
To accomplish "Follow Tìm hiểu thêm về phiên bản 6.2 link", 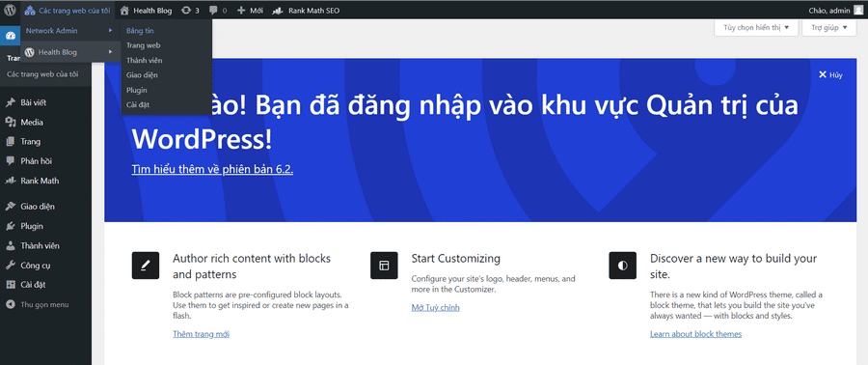I will coord(212,170).
